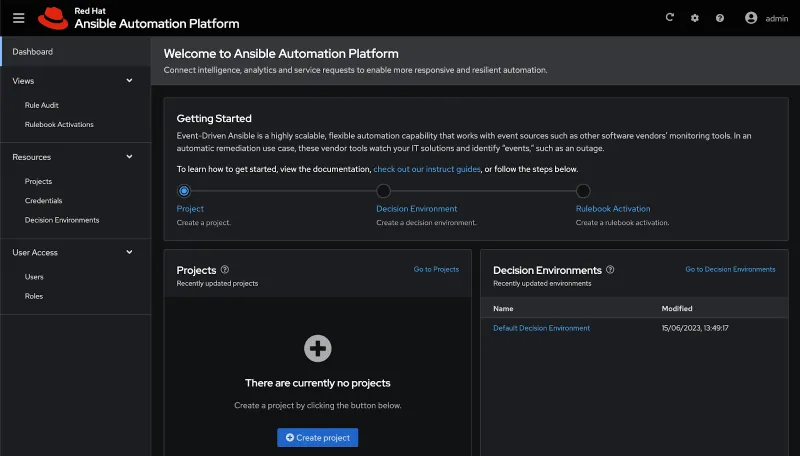Click the large plus icon in Projects
This screenshot has width=800, height=456.
click(x=317, y=348)
